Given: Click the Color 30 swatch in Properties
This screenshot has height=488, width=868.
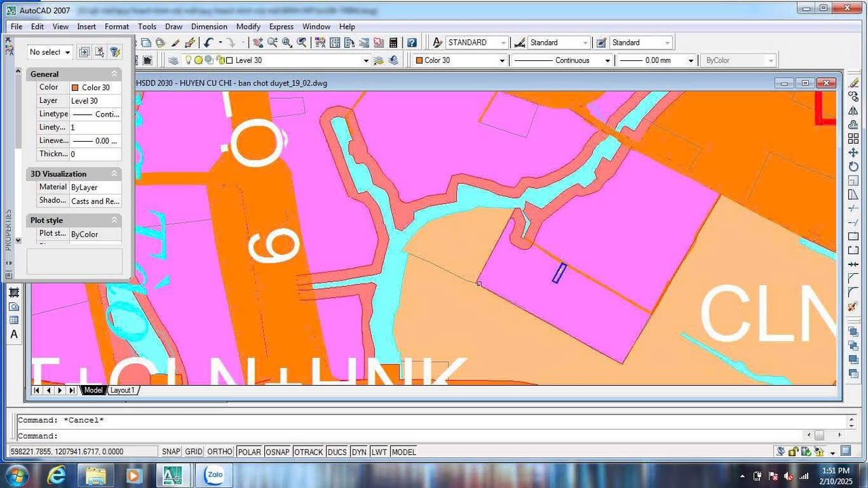Looking at the screenshot, I should tap(75, 87).
